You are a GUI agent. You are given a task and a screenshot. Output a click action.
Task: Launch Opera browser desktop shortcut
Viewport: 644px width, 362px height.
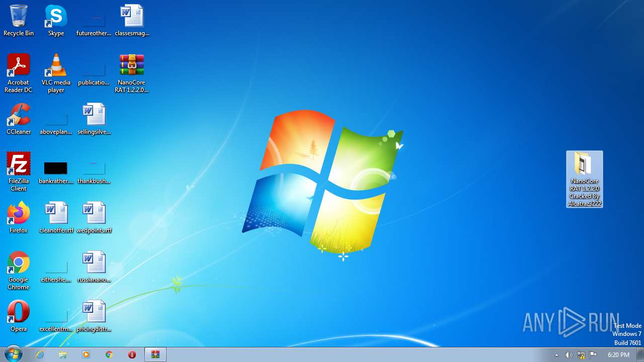tap(19, 316)
